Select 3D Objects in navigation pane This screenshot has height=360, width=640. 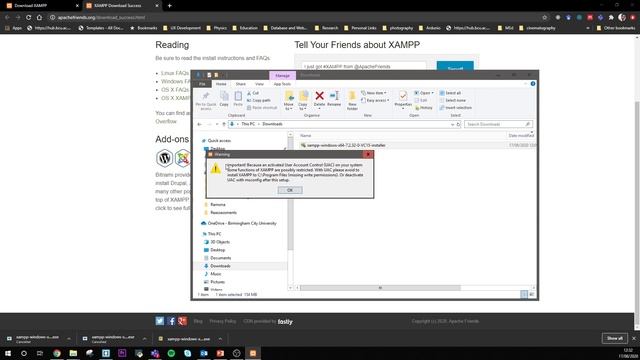coord(220,242)
